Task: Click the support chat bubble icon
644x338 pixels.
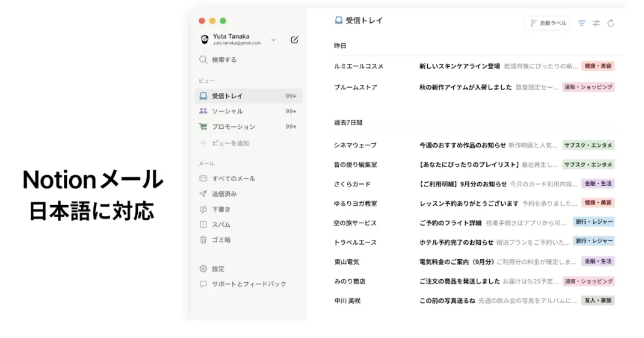Action: click(x=203, y=284)
